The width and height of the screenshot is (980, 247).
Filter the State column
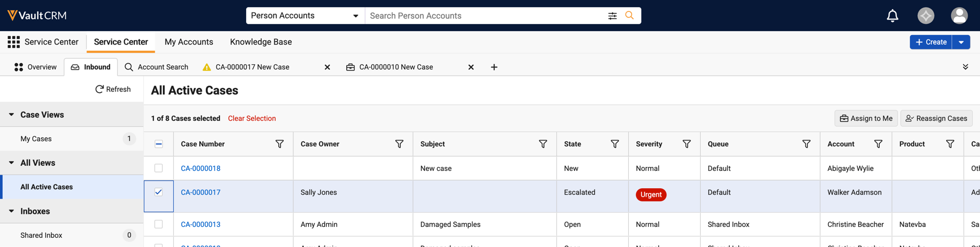click(615, 144)
